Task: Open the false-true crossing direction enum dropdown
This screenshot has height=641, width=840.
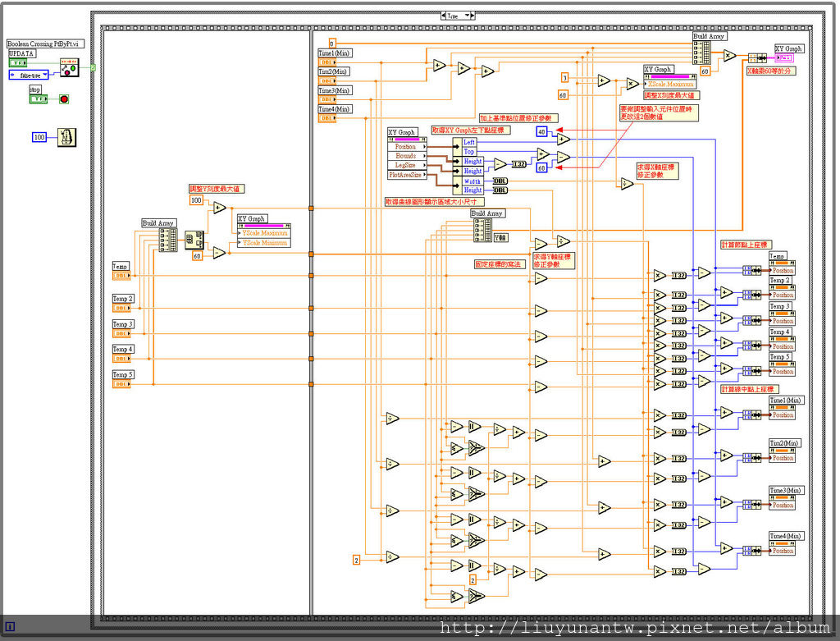Action: [x=29, y=75]
